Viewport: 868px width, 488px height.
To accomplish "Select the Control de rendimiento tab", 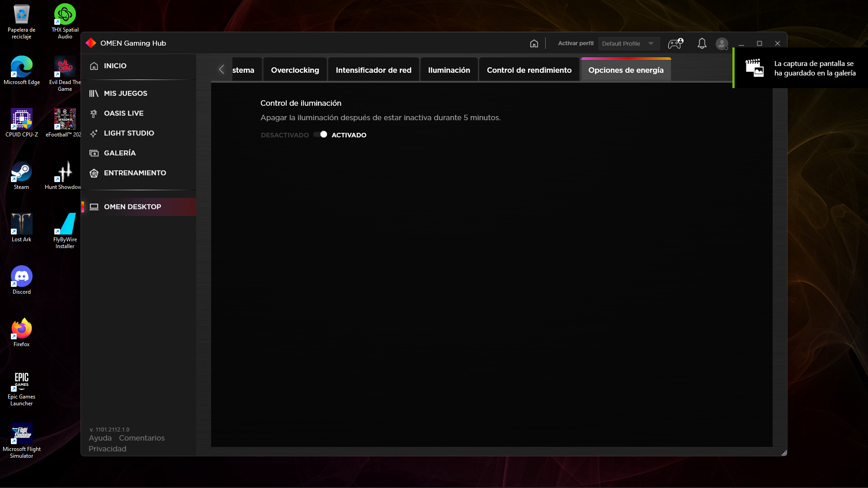I will 529,70.
